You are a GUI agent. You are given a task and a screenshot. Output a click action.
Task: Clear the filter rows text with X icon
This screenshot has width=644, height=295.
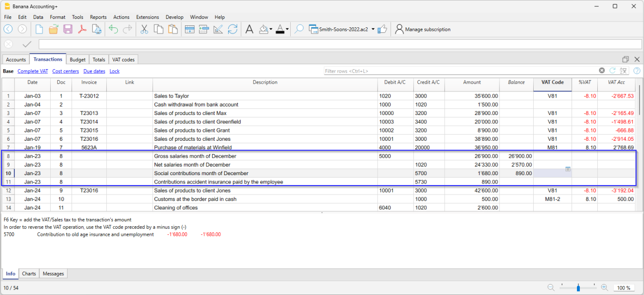point(602,71)
